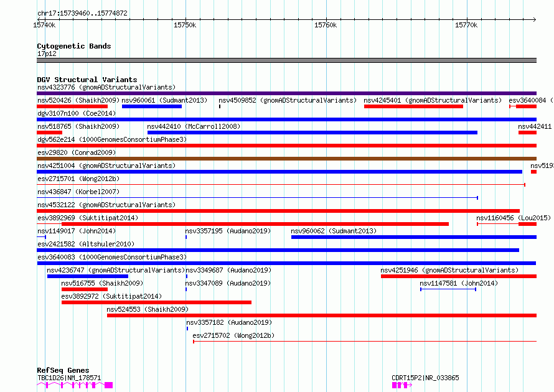Select the nsv1147581 John2014 variant bar

448,289
